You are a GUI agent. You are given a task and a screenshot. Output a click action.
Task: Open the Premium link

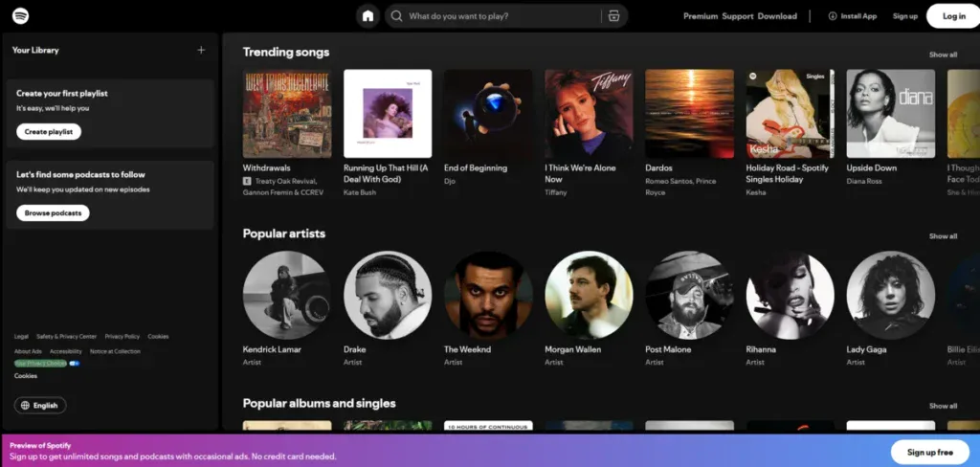tap(700, 16)
